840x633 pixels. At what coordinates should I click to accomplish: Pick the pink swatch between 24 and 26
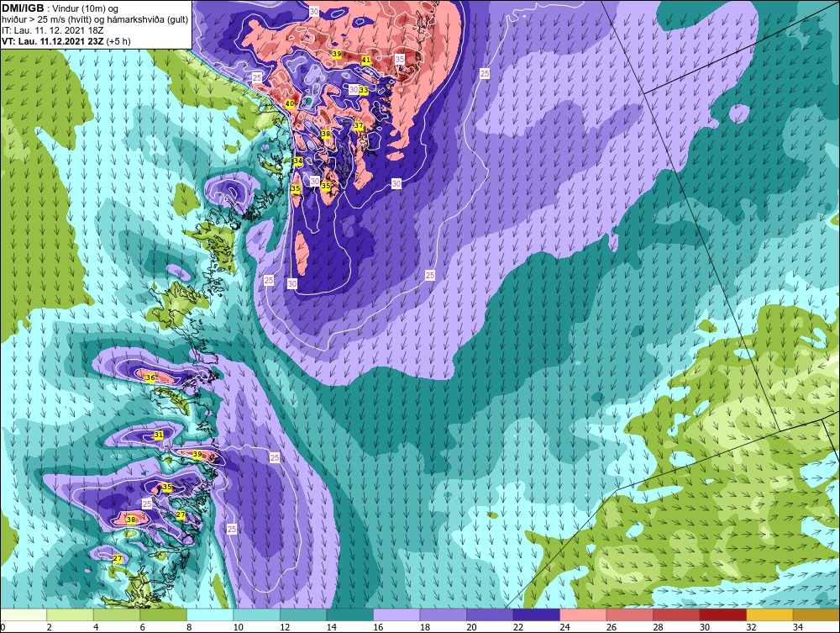(x=583, y=615)
